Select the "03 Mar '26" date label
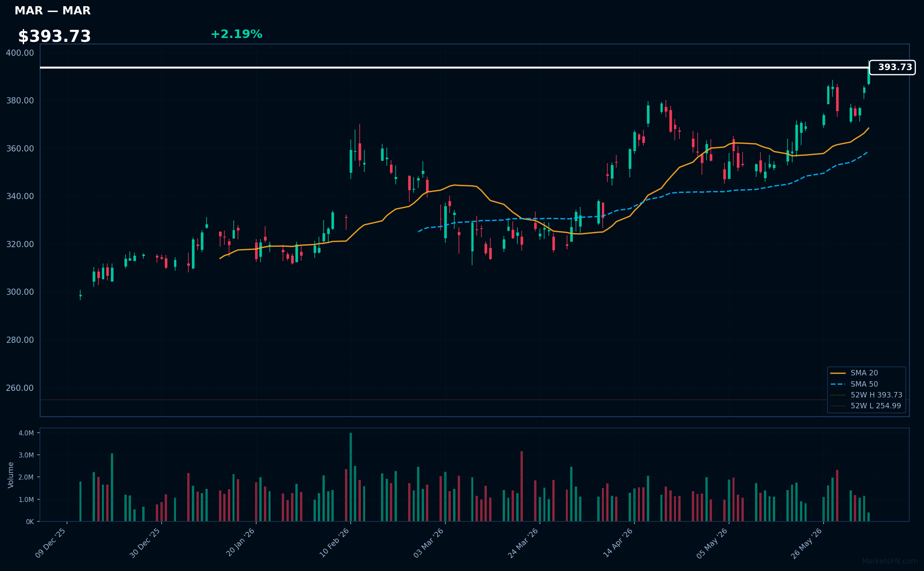 pos(429,543)
